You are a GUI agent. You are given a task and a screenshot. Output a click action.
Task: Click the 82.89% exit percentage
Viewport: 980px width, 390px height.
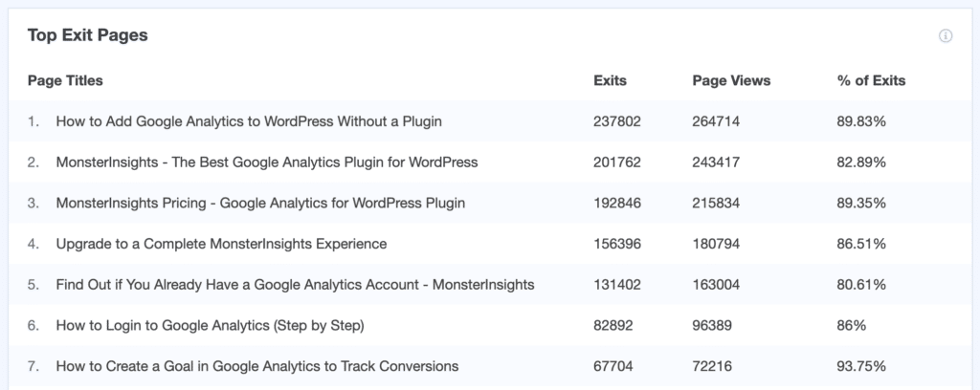(x=861, y=162)
